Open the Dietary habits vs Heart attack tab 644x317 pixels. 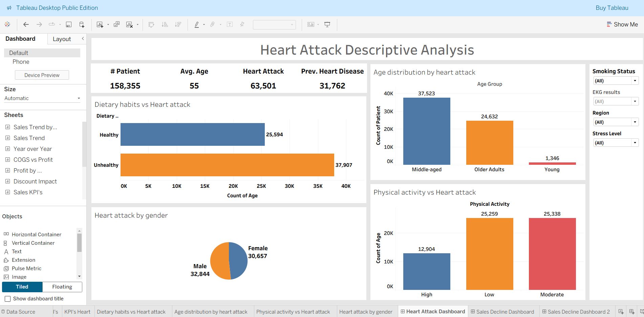tap(131, 312)
